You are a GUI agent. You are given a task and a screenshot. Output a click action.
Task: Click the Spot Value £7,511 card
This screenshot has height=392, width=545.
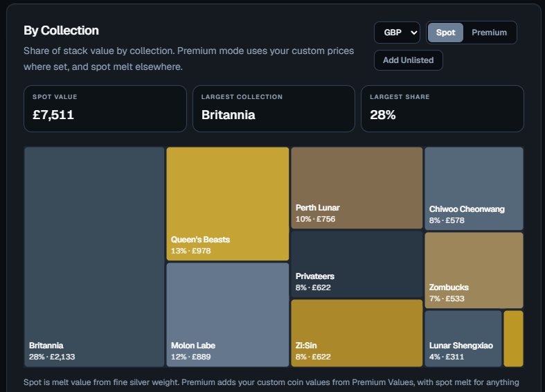click(x=105, y=109)
